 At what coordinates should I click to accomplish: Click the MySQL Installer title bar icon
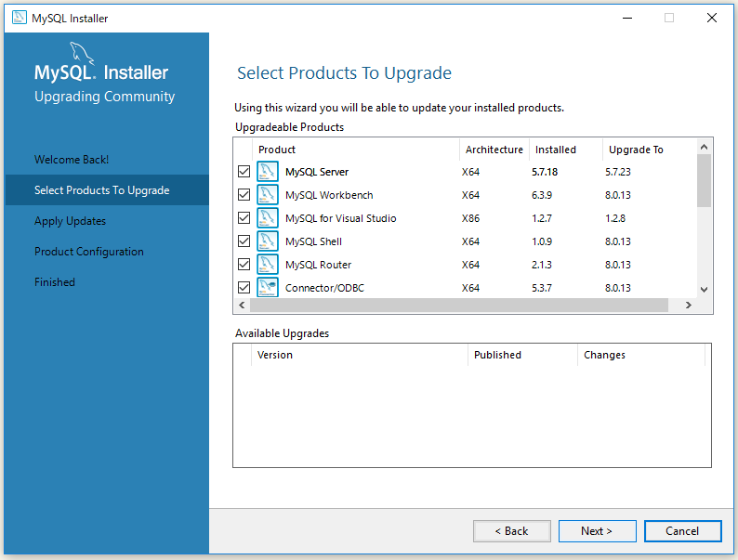pos(20,18)
